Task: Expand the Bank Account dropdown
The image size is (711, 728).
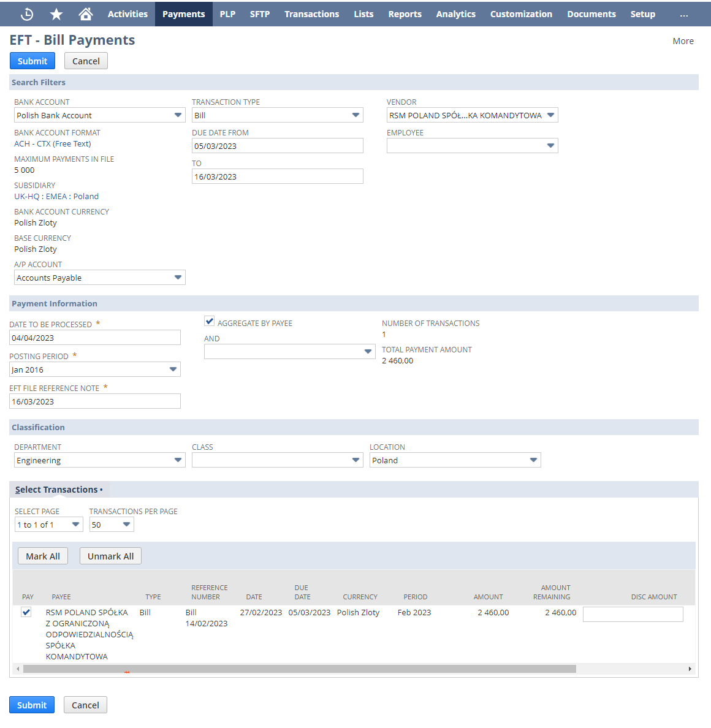Action: 178,115
